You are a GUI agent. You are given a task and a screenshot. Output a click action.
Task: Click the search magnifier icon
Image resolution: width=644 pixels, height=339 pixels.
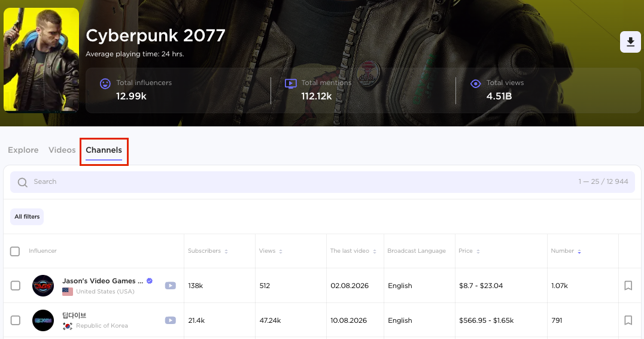coord(23,182)
